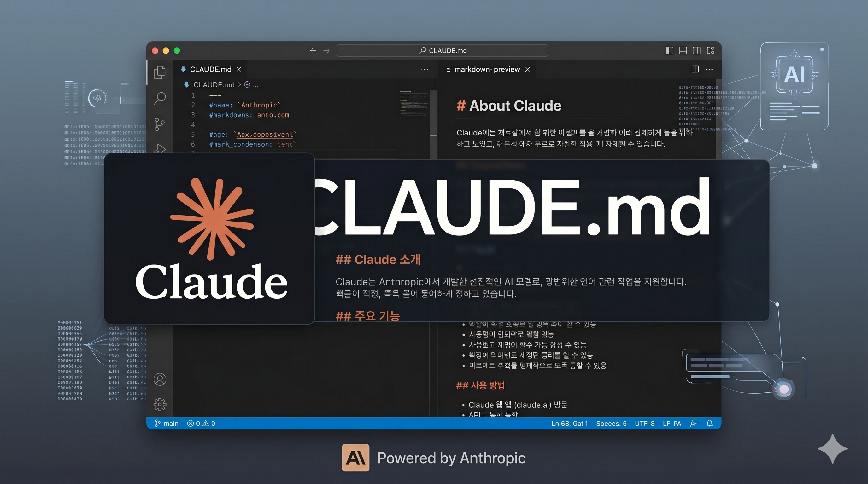Open notifications with the bell icon
The width and height of the screenshot is (868, 484).
(x=710, y=423)
